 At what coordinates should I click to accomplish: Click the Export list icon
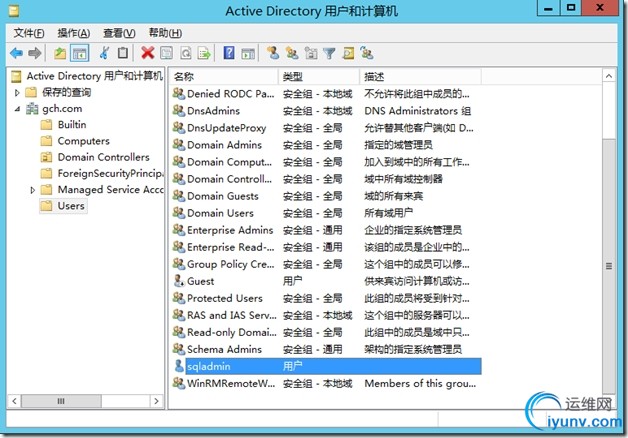pyautogui.click(x=205, y=53)
